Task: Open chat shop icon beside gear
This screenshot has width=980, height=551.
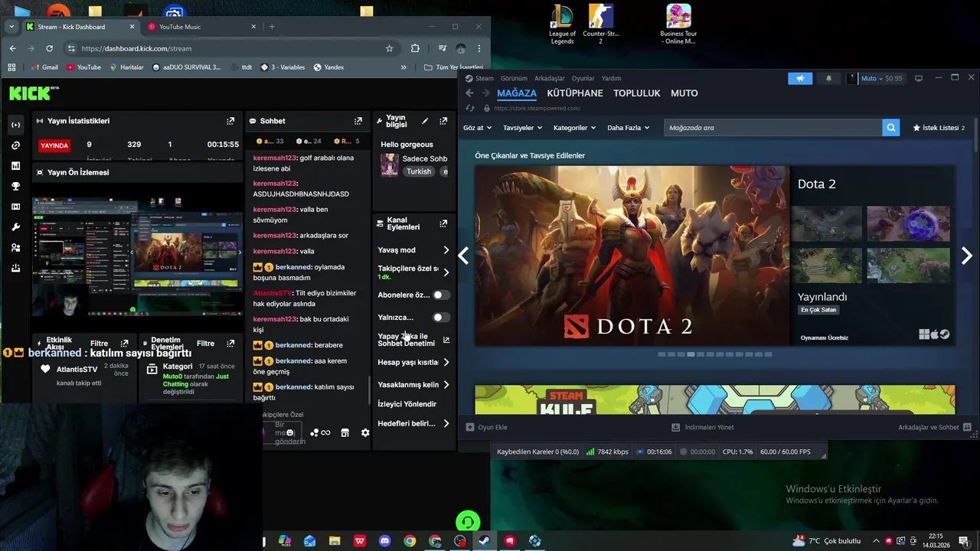Action: [x=345, y=432]
